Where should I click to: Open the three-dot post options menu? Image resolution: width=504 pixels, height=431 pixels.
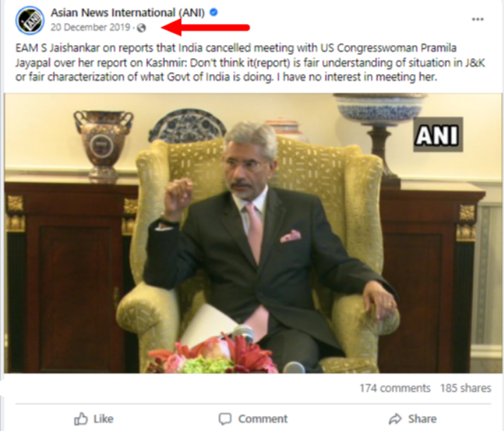478,19
